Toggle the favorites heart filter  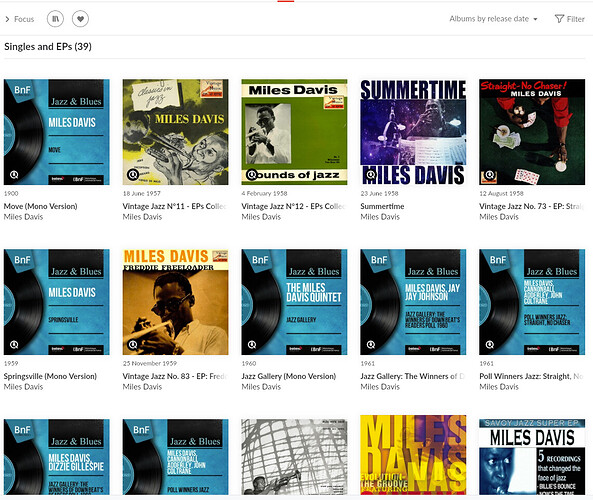click(x=80, y=19)
